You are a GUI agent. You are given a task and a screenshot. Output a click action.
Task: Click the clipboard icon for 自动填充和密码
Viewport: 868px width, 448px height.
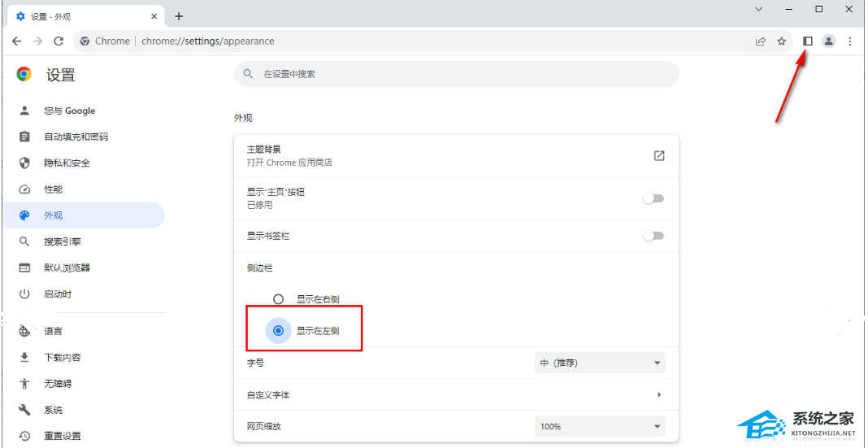coord(24,137)
